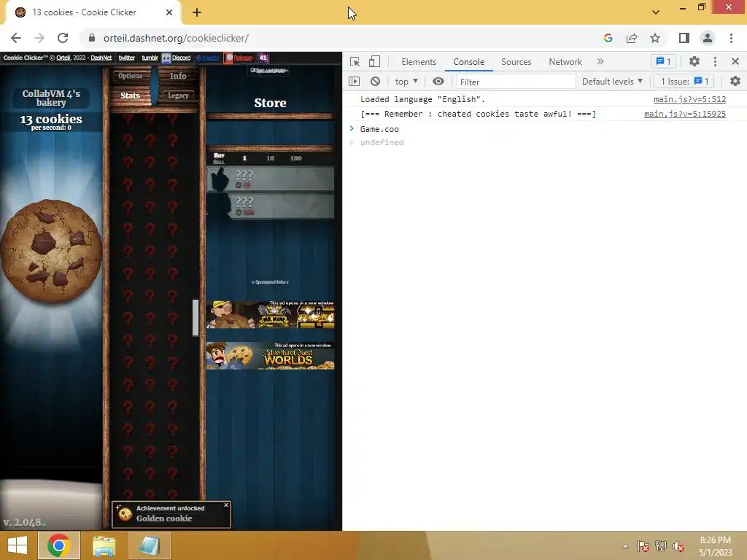The width and height of the screenshot is (747, 560).
Task: Open DevTools settings gear in top bar
Action: pos(694,61)
